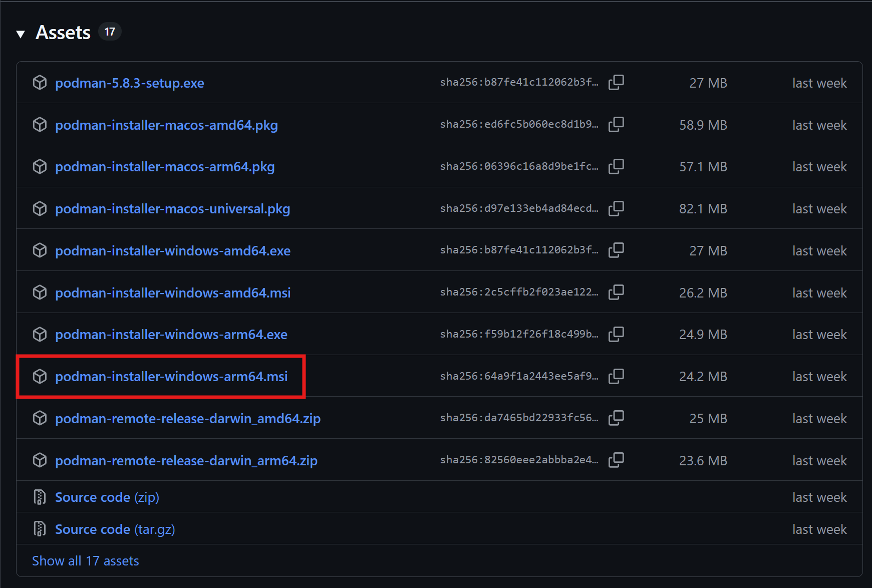The image size is (872, 588).
Task: Copy sha256 for windows-amd64.exe
Action: click(616, 250)
